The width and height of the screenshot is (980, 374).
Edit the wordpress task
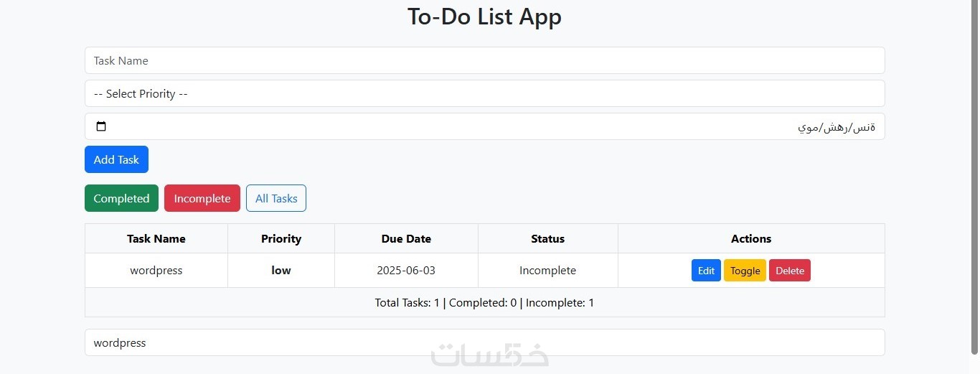pos(706,271)
